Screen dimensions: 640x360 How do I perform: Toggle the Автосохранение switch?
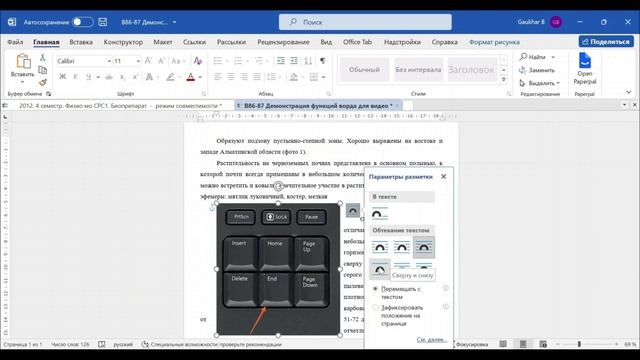pyautogui.click(x=83, y=22)
